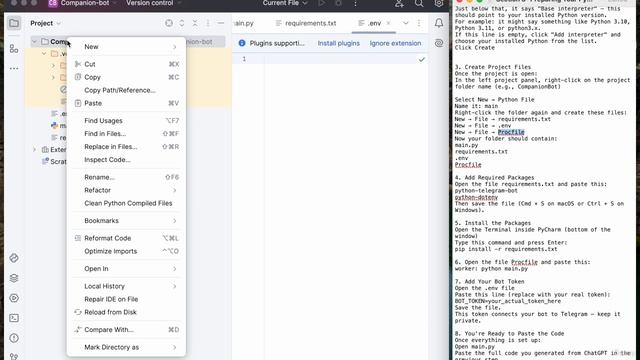Open More Actions menu in run toolbar
This screenshot has width=640, height=360.
pos(355,3)
